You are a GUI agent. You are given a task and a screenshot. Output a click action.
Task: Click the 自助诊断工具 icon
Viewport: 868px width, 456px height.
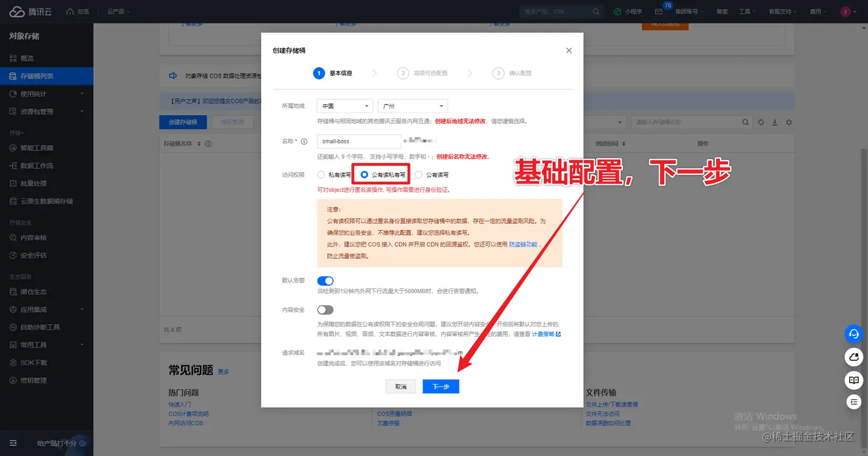[x=13, y=327]
